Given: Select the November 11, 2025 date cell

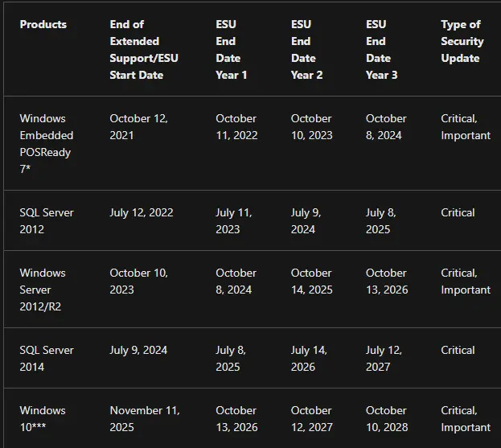Looking at the screenshot, I should click(x=145, y=418).
